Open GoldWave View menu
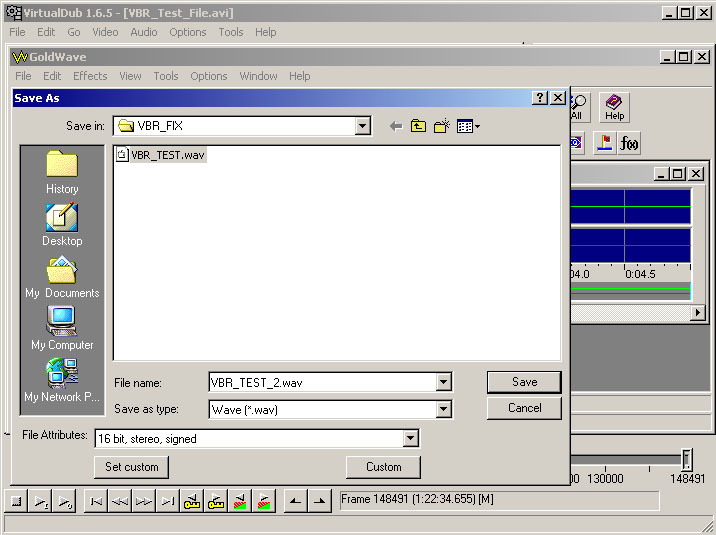Image resolution: width=716 pixels, height=535 pixels. click(130, 76)
